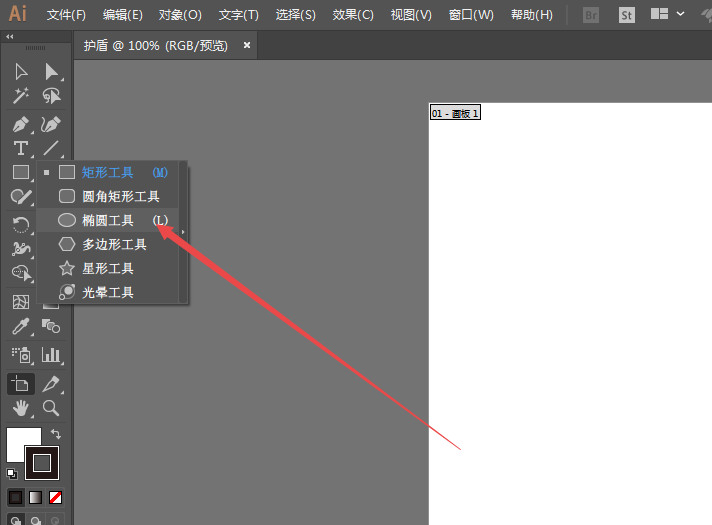Viewport: 712px width, 525px height.
Task: Select the Mesh tool
Action: pyautogui.click(x=21, y=302)
